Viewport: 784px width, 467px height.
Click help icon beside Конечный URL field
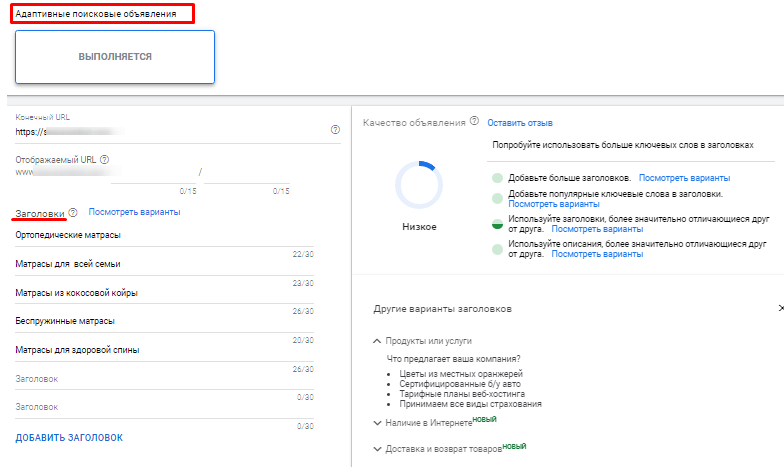click(335, 130)
